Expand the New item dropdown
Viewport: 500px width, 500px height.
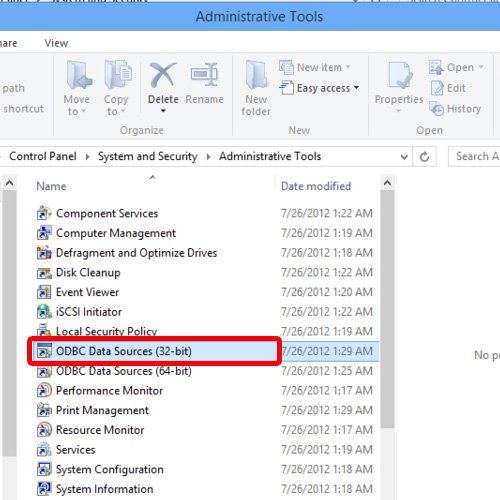[x=348, y=67]
